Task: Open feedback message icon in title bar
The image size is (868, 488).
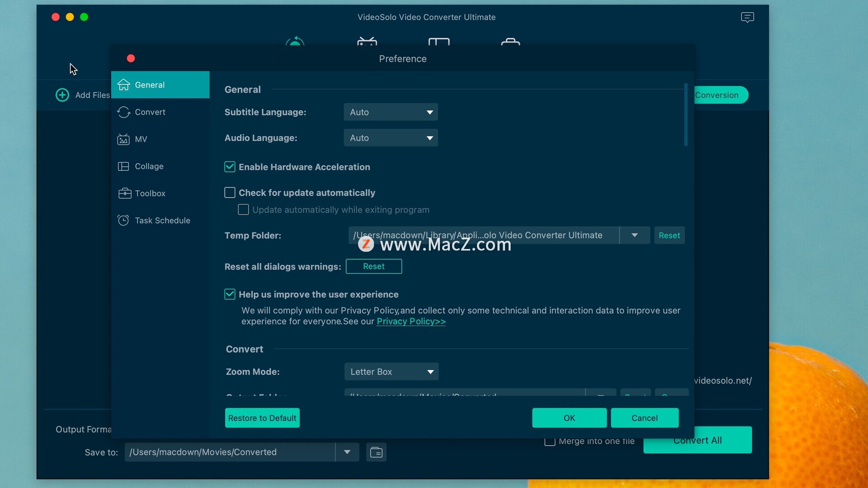Action: click(747, 17)
